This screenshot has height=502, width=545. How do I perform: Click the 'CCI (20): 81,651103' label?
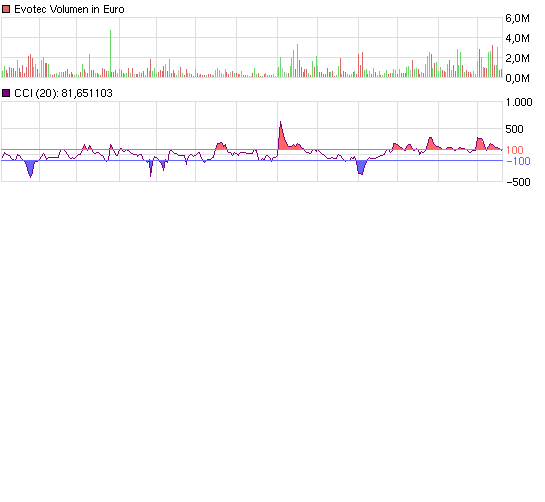coord(63,93)
